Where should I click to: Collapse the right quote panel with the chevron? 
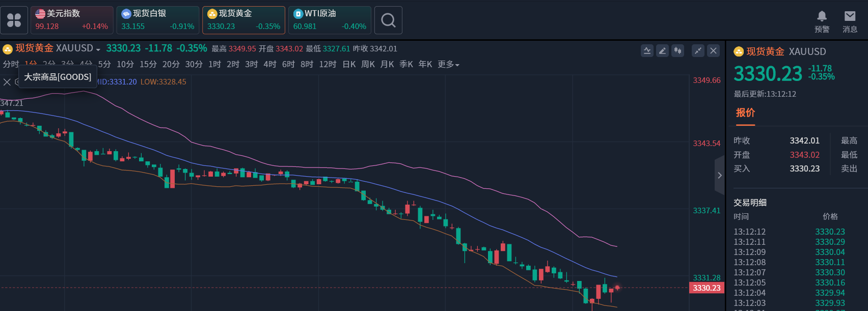(x=719, y=176)
